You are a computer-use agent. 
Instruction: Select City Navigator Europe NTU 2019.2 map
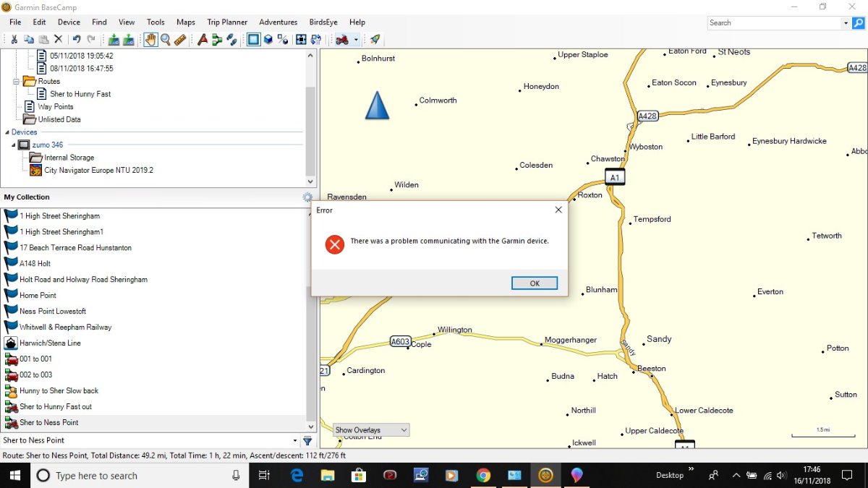click(98, 171)
